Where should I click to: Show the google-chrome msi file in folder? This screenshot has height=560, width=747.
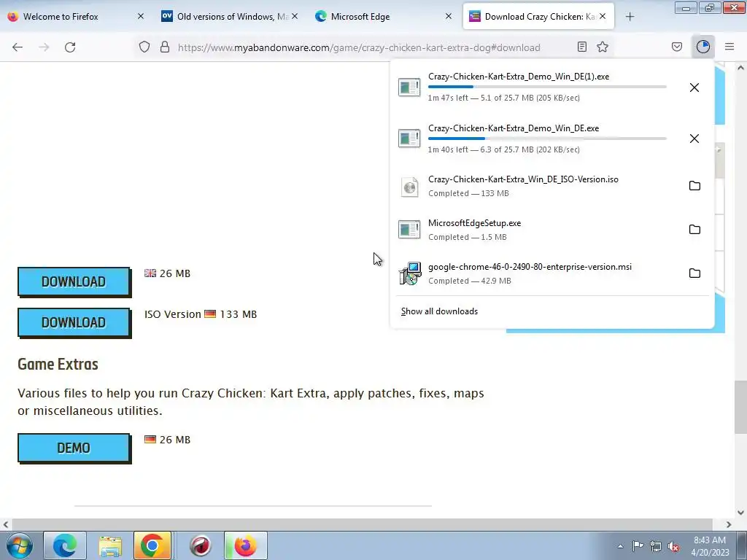point(694,273)
